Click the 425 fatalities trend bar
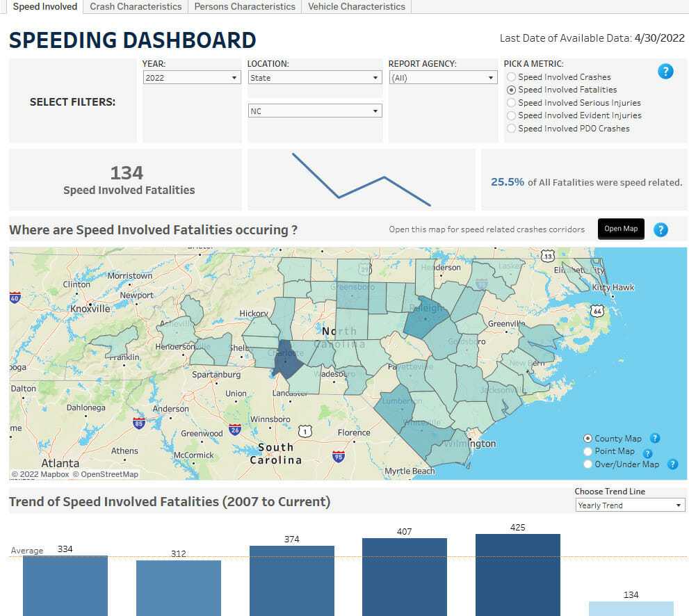Screen dimensions: 689x616 point(517,574)
